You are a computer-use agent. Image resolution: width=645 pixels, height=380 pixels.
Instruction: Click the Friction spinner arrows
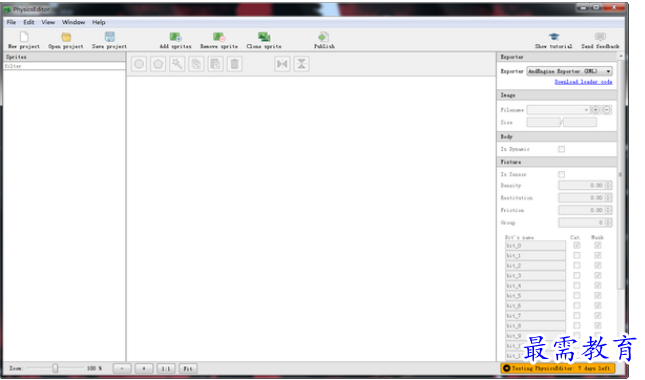click(x=608, y=210)
